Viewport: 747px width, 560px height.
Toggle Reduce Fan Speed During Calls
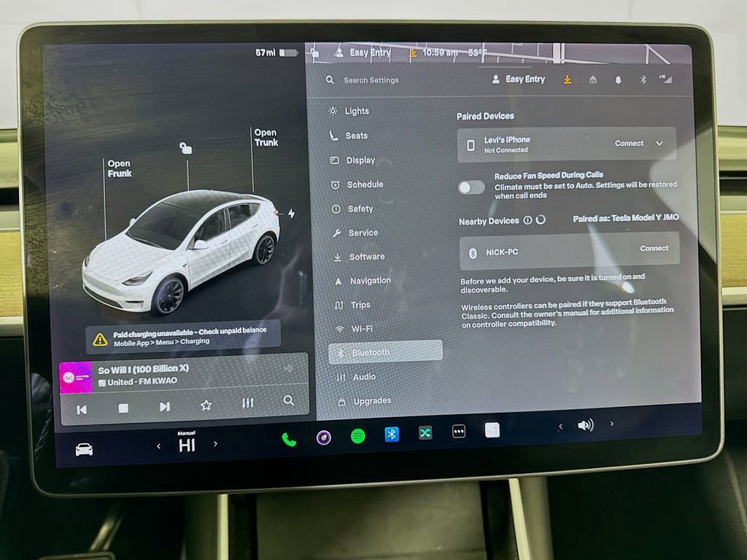click(471, 187)
